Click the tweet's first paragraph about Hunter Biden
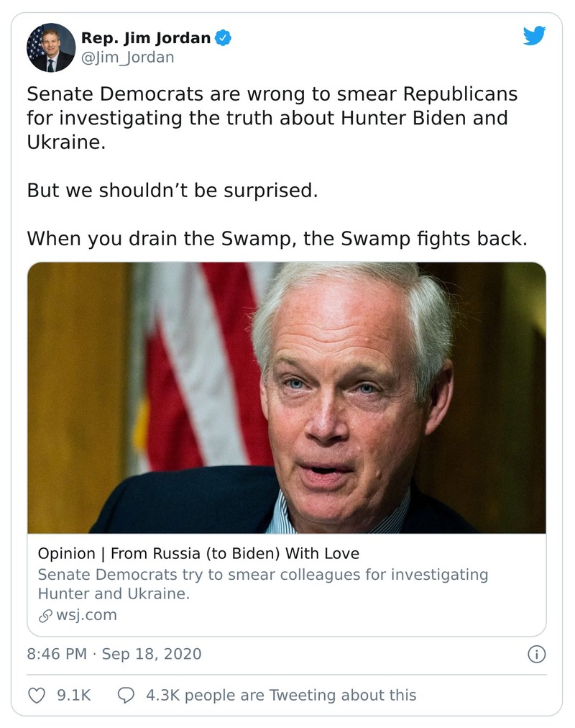The image size is (575, 728). (272, 117)
